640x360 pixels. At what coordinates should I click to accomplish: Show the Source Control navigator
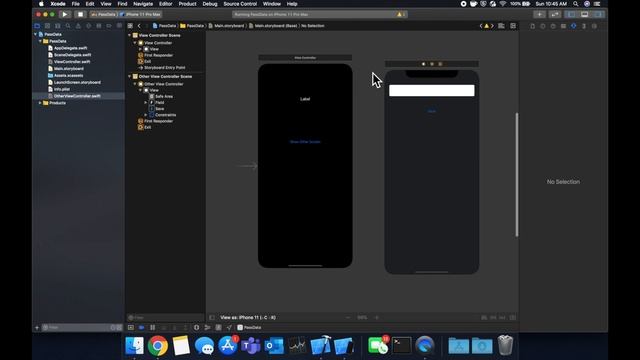[47, 26]
